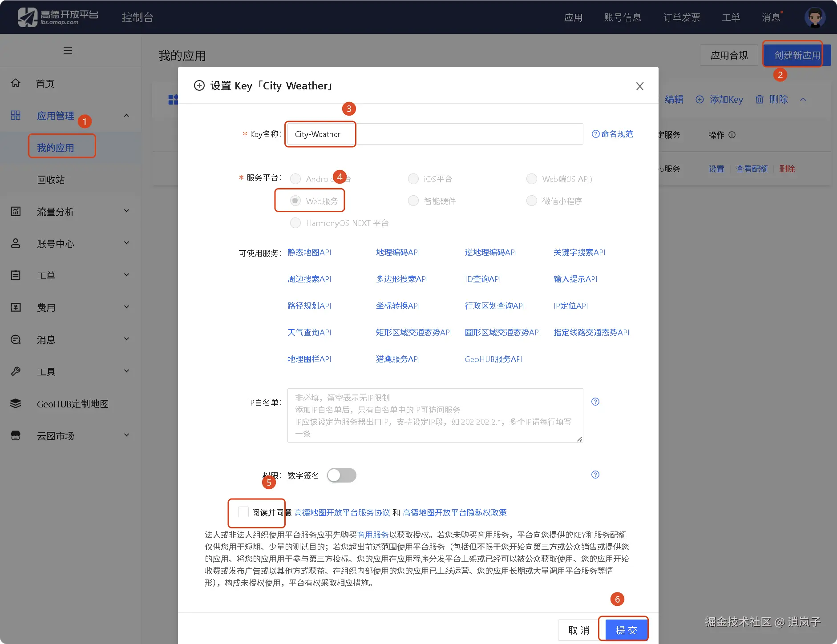Collapse the application card chevron
This screenshot has height=644, width=837.
pos(803,100)
